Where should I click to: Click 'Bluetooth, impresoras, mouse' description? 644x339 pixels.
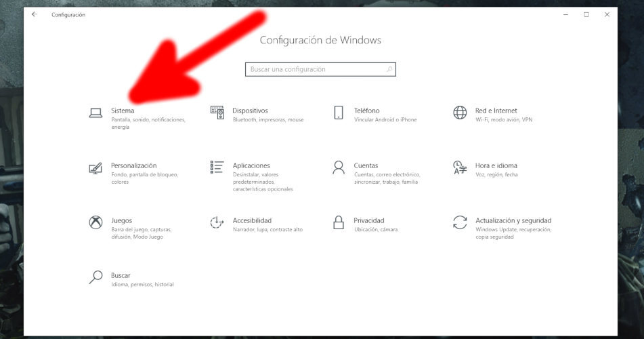click(x=268, y=120)
